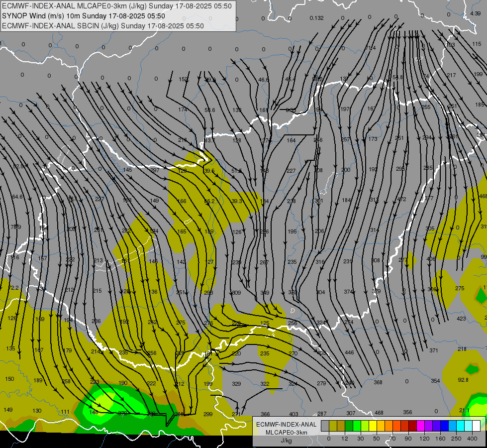Select the MLCAPE0-3km header line
Viewport: 487px width, 448px height.
click(x=117, y=6)
